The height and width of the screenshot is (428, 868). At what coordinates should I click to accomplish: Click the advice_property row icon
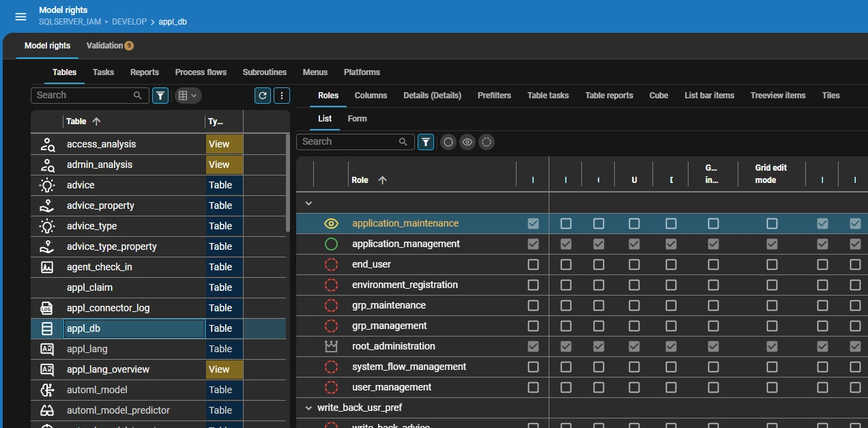pos(47,205)
